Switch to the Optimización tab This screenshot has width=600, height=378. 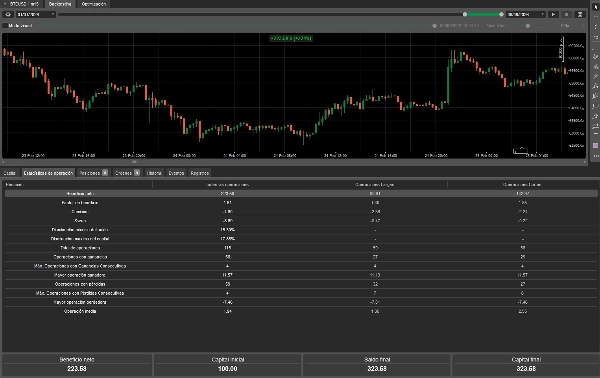[x=94, y=4]
